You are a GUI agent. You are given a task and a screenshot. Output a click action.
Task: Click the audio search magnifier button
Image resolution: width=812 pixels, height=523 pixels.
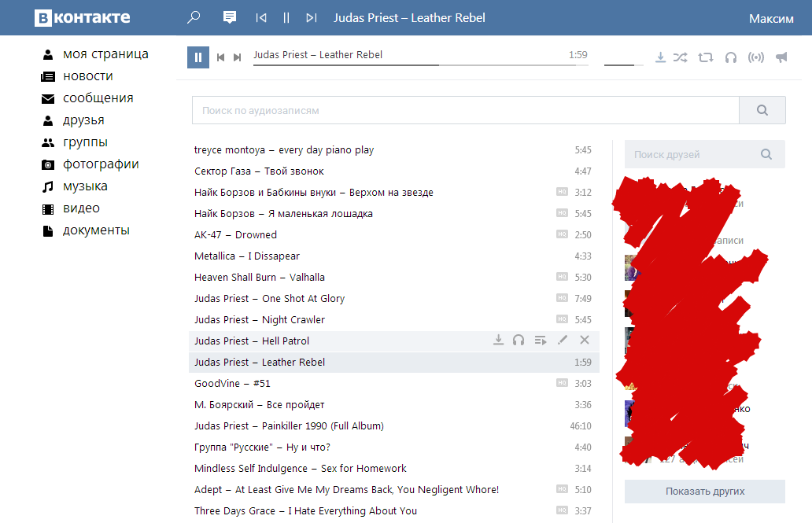tap(762, 110)
